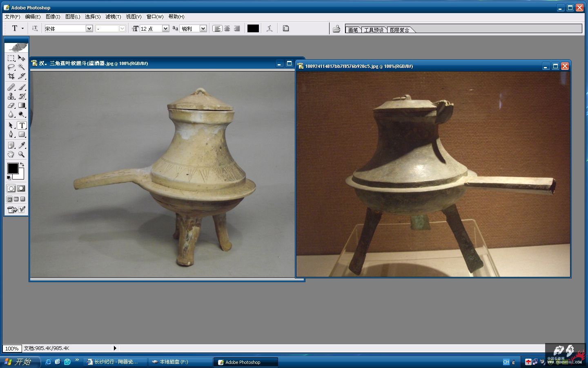Image resolution: width=588 pixels, height=368 pixels.
Task: Open the 编辑(E) menu
Action: point(33,17)
